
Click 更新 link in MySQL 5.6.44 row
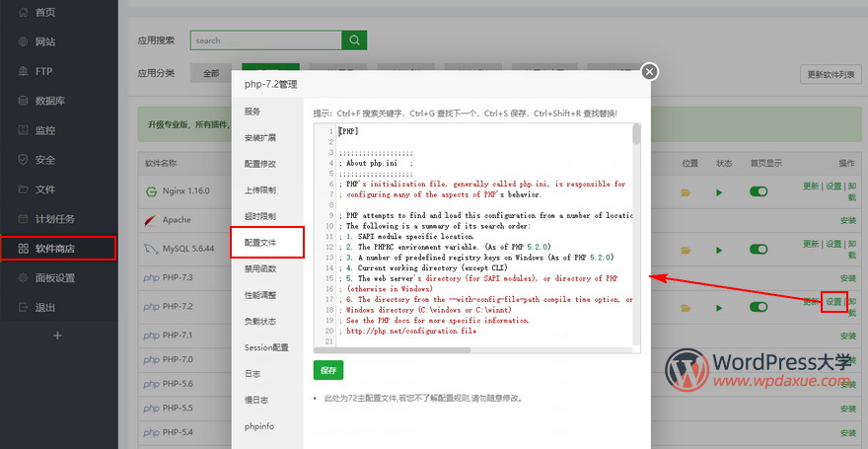click(x=811, y=244)
